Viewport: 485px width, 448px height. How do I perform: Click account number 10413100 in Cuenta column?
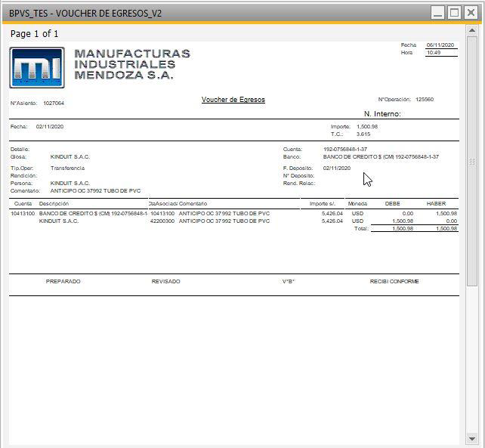[23, 214]
